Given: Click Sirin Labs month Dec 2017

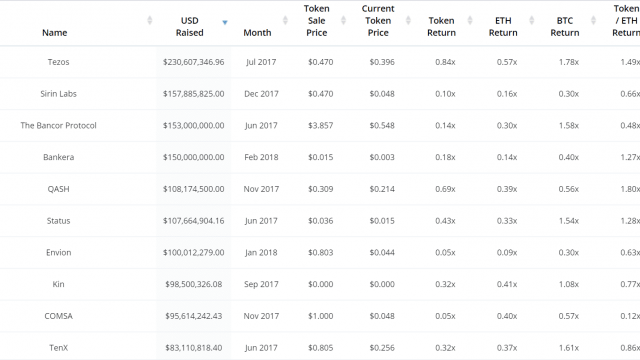Looking at the screenshot, I should 261,94.
